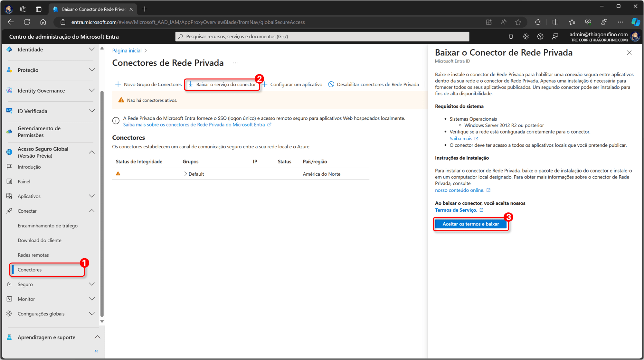The image size is (644, 360).
Task: Expand the ID Verificada section
Action: pyautogui.click(x=92, y=111)
